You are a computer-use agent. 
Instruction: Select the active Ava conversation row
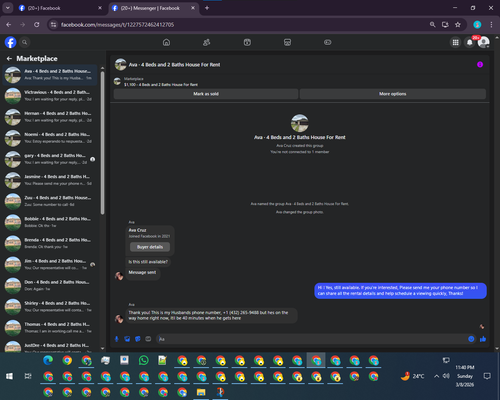[x=50, y=75]
